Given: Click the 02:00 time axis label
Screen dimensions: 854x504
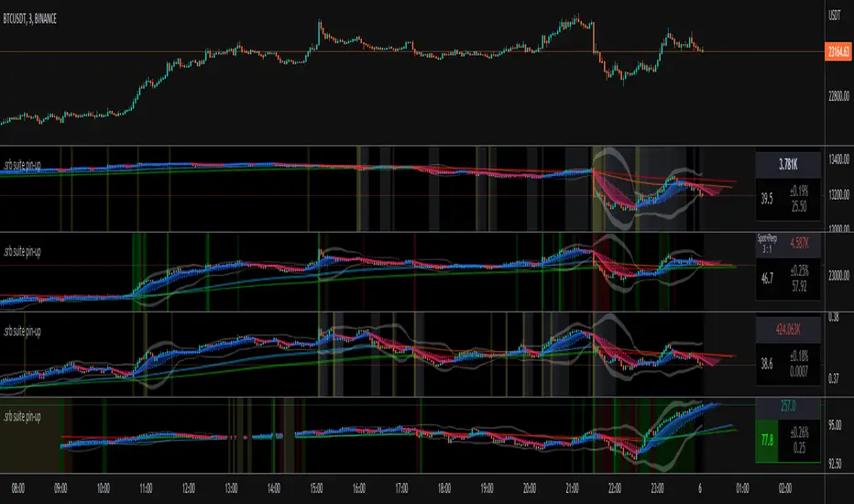Looking at the screenshot, I should pos(785,488).
